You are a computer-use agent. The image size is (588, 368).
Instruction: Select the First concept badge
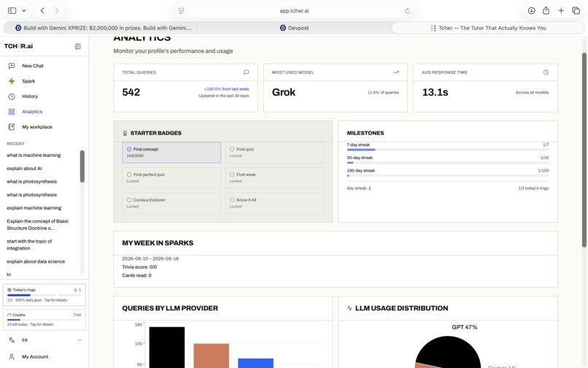(x=171, y=153)
